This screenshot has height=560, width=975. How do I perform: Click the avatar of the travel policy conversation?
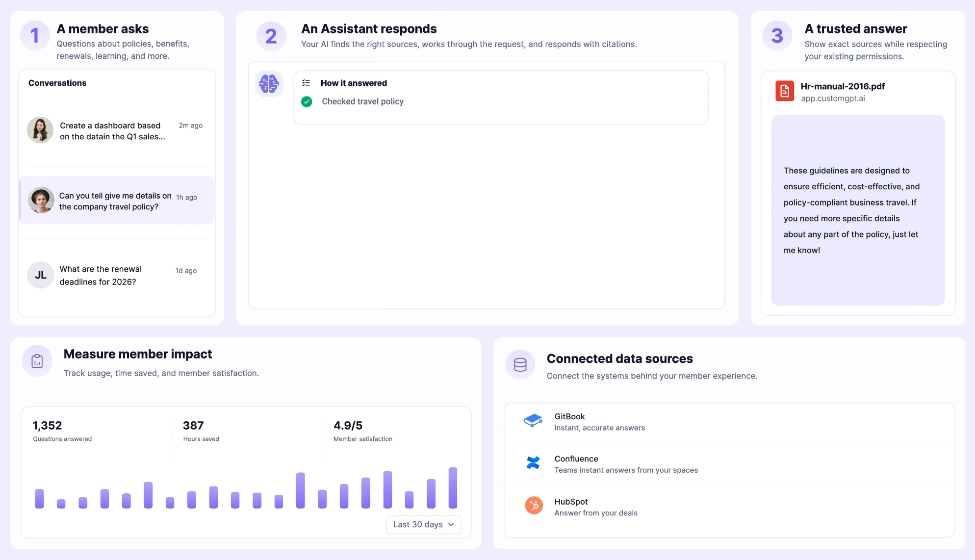[41, 200]
